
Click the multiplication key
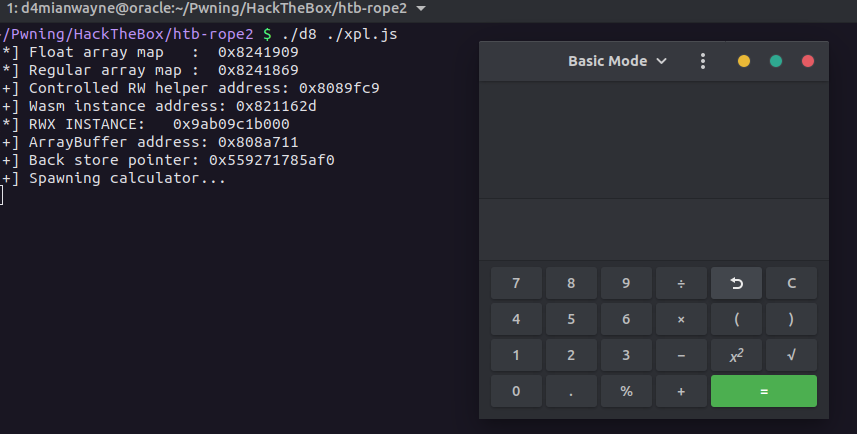click(681, 319)
